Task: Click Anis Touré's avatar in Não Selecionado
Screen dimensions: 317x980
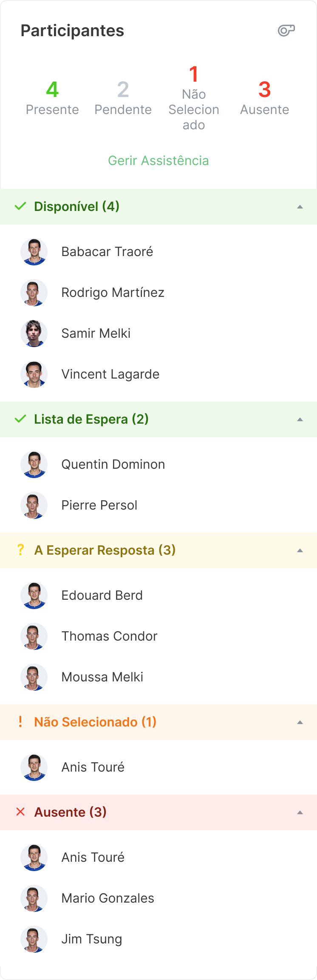Action: pos(34,767)
